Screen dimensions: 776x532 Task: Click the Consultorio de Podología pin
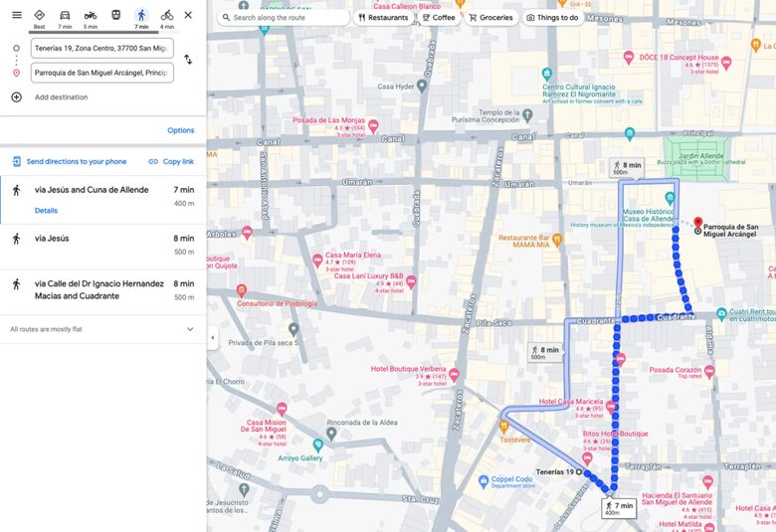242,290
